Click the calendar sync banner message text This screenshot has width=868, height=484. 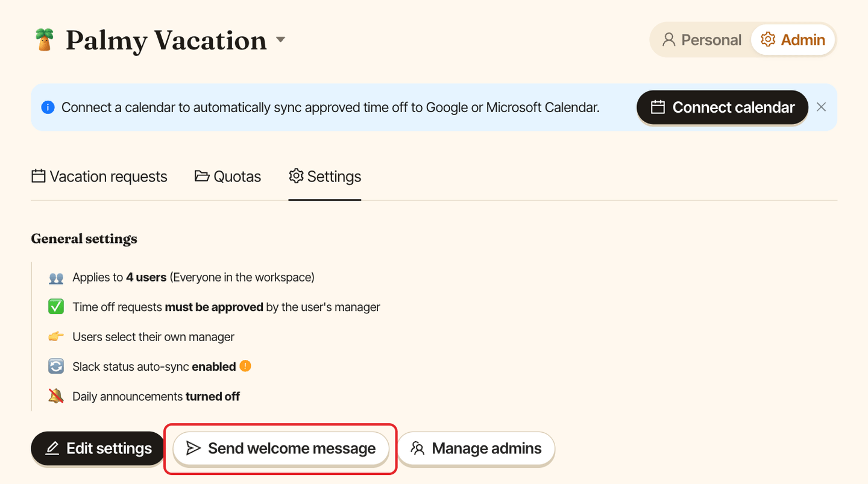(330, 107)
